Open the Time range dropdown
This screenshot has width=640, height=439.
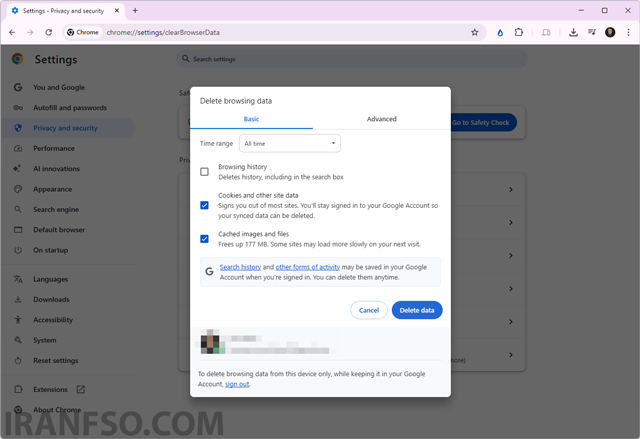pos(290,144)
